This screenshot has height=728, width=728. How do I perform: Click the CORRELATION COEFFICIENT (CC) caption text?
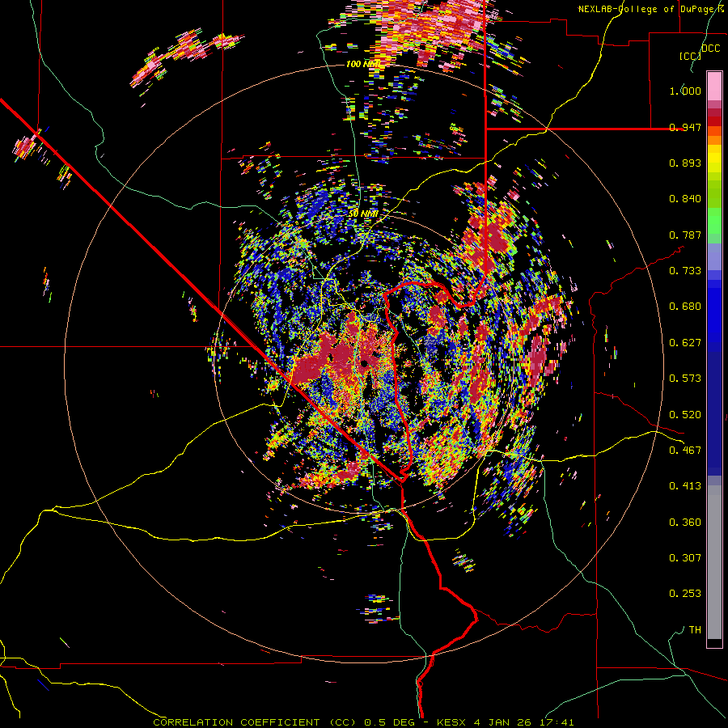[x=254, y=722]
